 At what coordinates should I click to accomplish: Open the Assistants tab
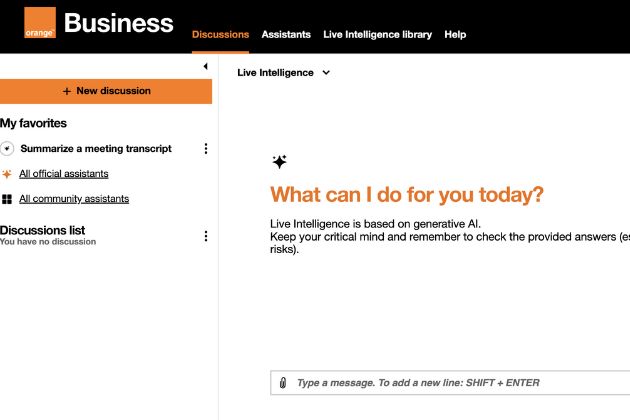pos(286,35)
